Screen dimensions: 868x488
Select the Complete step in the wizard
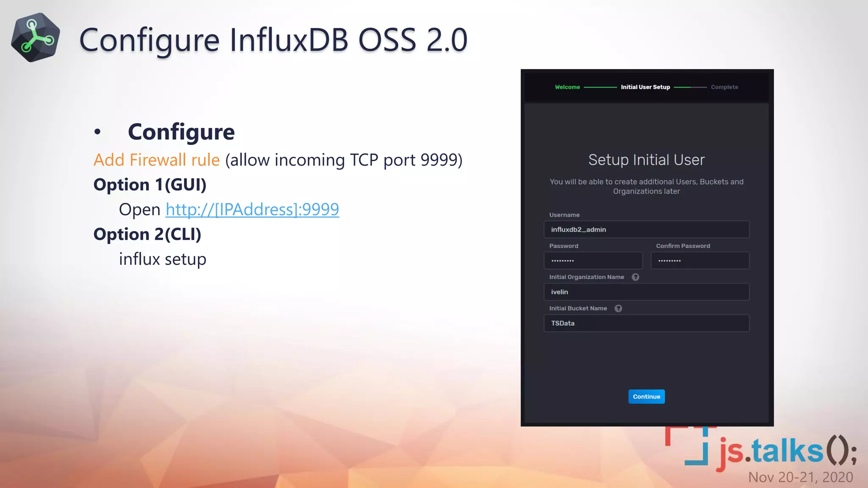coord(724,87)
